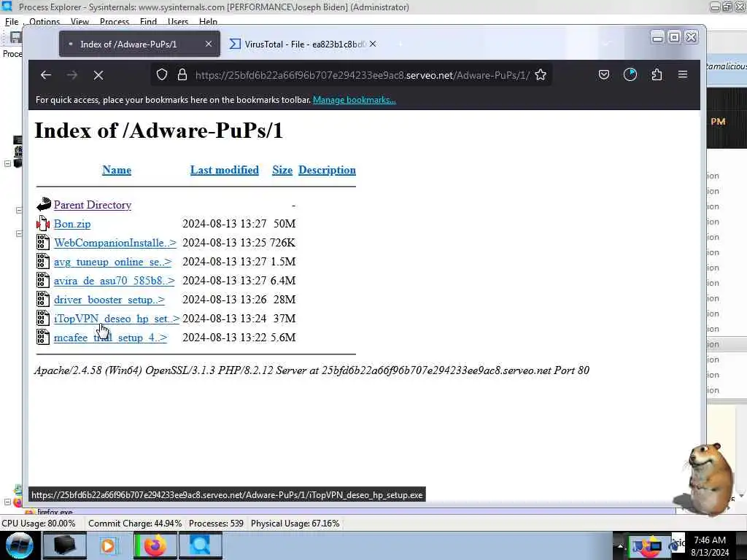The image size is (747, 560).
Task: Click the Parent Directory back-arrow icon
Action: (43, 204)
